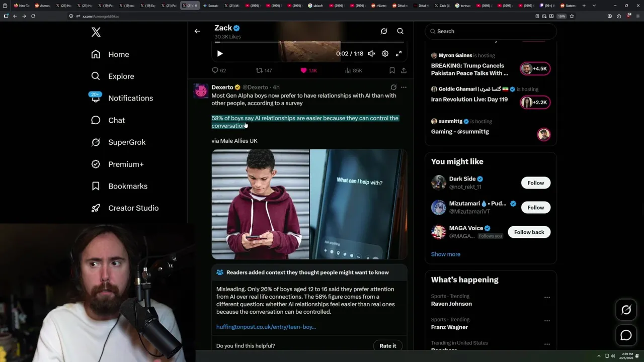Reload the page with the browser refresh button

tap(33, 16)
